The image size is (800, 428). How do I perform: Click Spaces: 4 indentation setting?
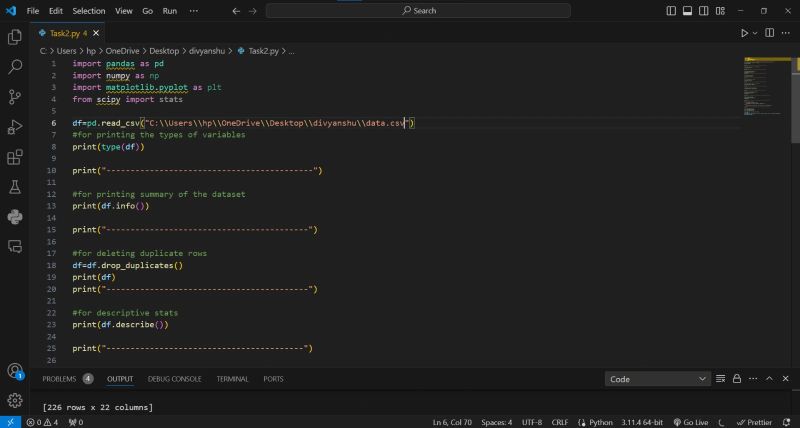(x=496, y=422)
